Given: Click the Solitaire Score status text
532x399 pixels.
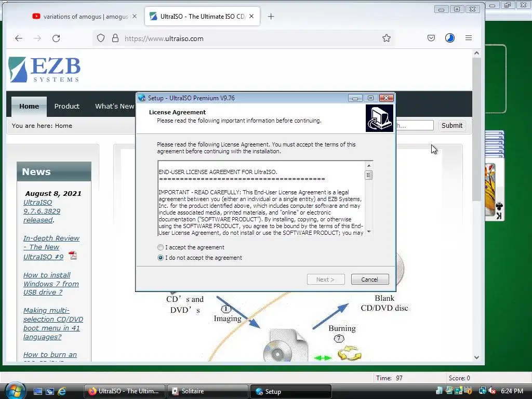Looking at the screenshot, I should pyautogui.click(x=459, y=378).
